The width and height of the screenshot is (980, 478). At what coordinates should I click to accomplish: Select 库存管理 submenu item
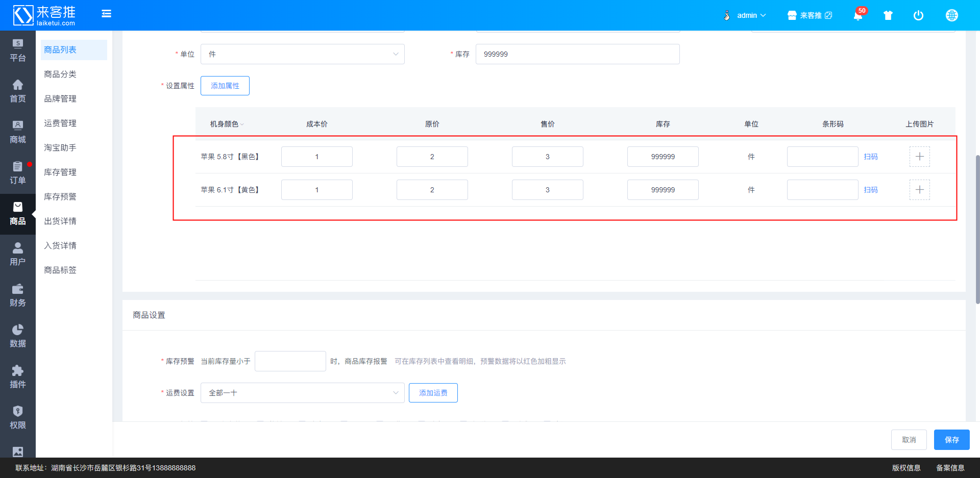(x=74, y=172)
